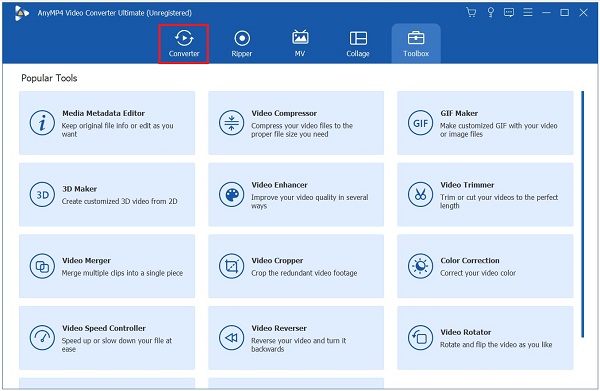The height and width of the screenshot is (391, 600).
Task: Switch to the Ripper tab
Action: [x=242, y=44]
